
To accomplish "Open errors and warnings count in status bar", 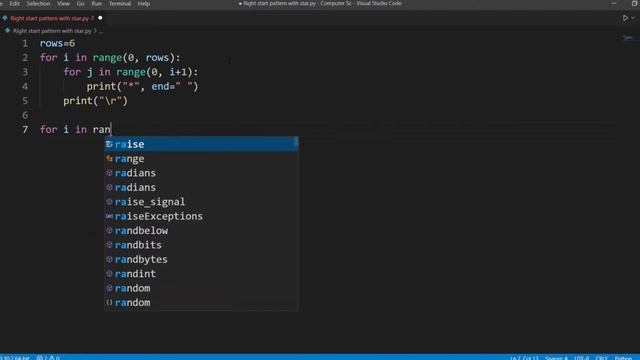I will coord(48,358).
